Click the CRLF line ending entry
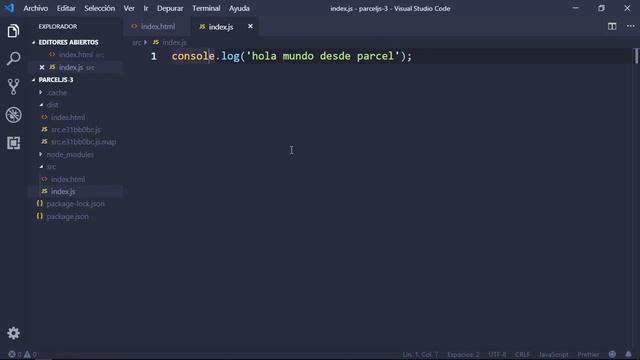This screenshot has width=640, height=360. [x=522, y=354]
